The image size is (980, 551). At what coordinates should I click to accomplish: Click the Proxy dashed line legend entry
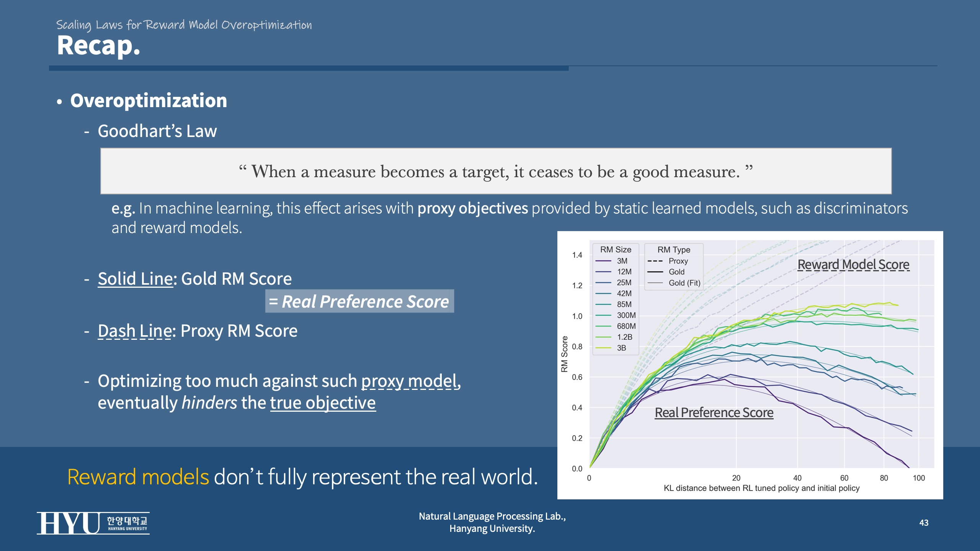click(x=678, y=261)
